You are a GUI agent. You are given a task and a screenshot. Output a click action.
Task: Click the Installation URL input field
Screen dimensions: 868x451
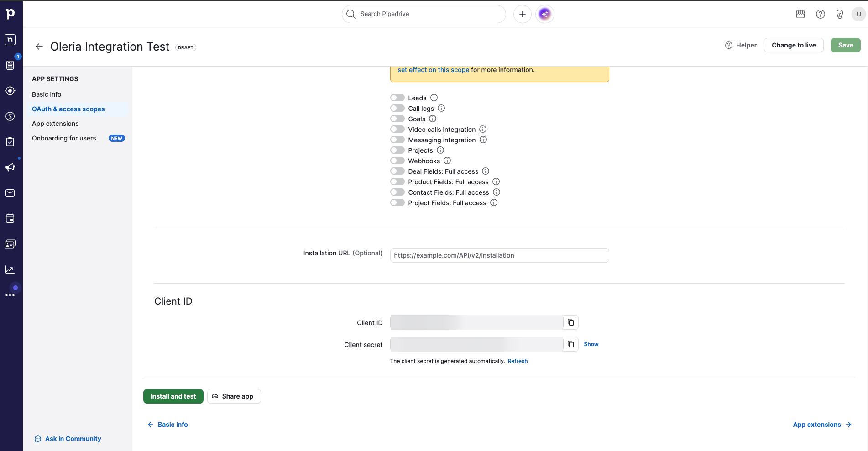tap(500, 255)
